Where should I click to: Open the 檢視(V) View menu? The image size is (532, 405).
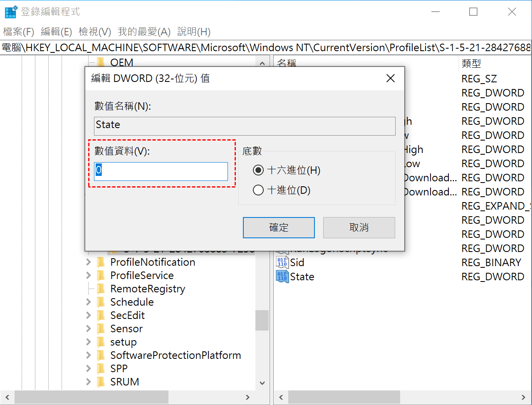(x=95, y=32)
